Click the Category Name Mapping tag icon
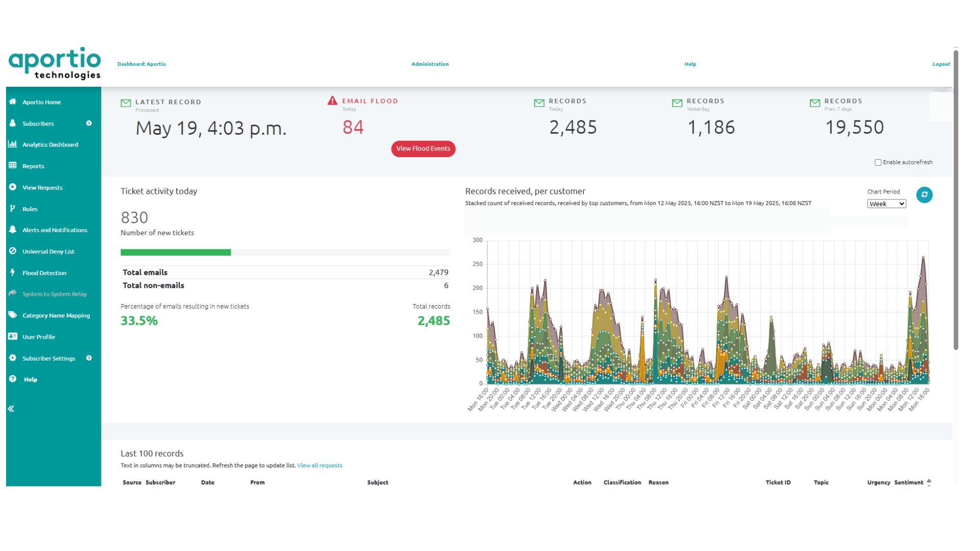980x551 pixels. coord(13,315)
